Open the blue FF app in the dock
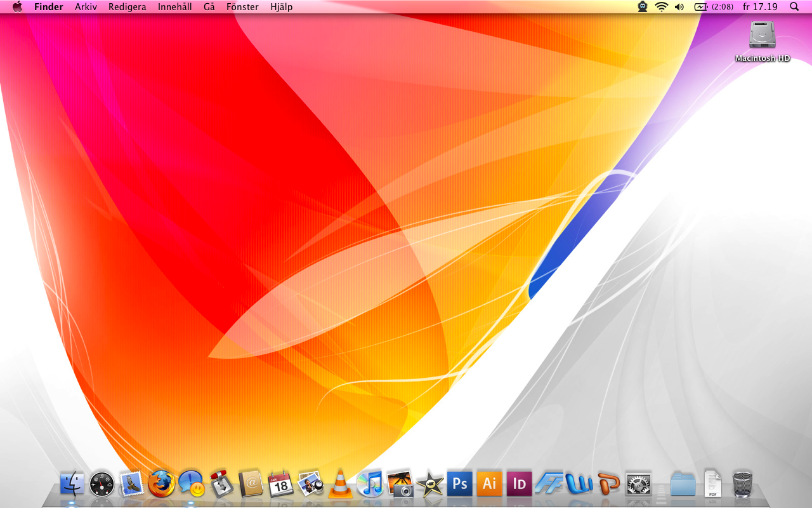Screen dimensions: 812x508 [x=549, y=484]
